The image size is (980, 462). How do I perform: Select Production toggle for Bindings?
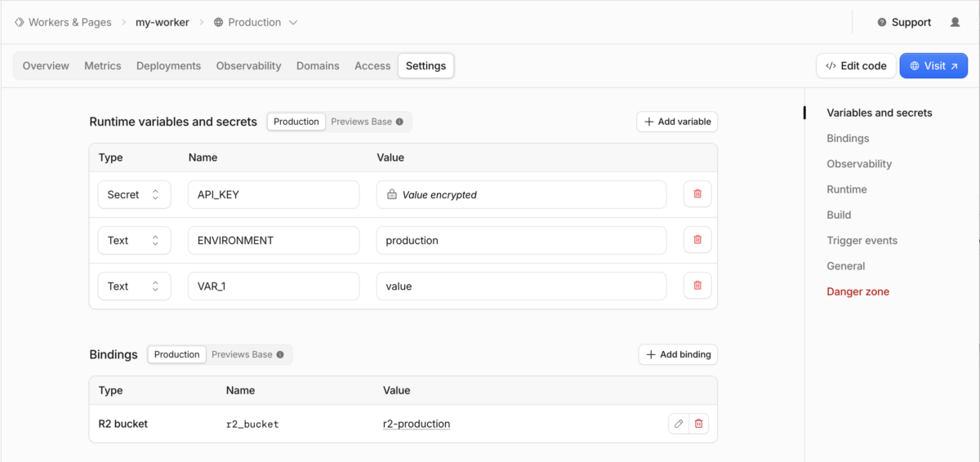click(x=177, y=354)
